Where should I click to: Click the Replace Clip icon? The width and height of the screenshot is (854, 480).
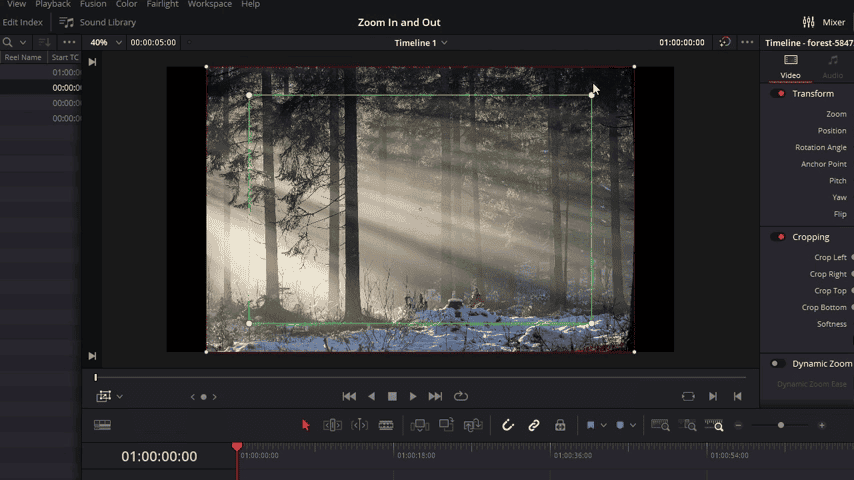click(473, 425)
